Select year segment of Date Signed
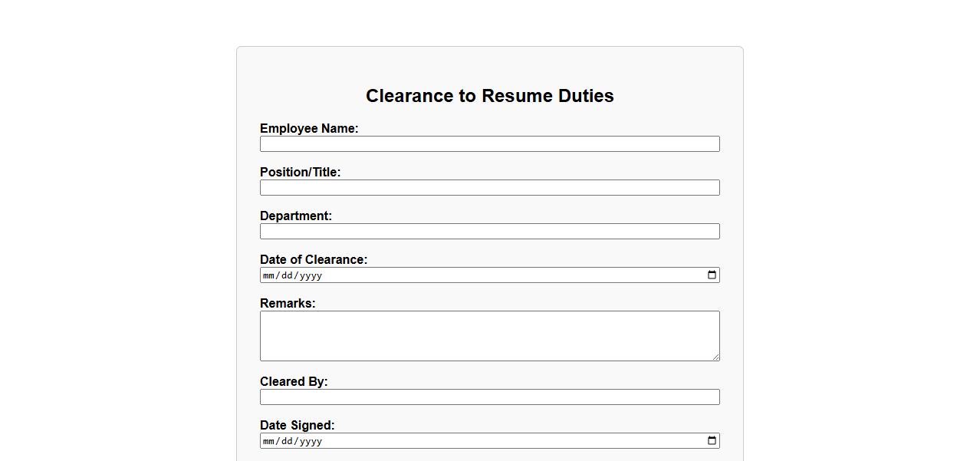 [311, 441]
